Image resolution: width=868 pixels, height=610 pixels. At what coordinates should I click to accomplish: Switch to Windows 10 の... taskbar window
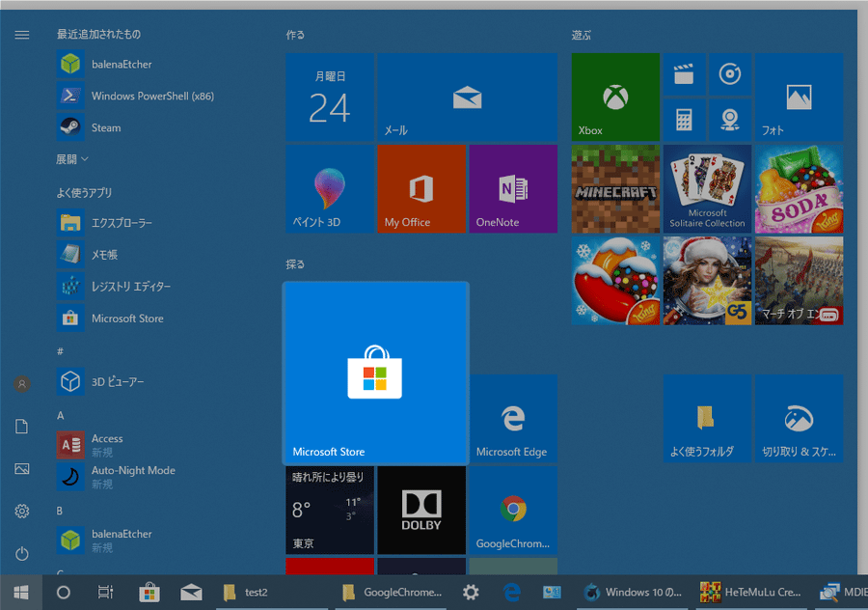[634, 593]
